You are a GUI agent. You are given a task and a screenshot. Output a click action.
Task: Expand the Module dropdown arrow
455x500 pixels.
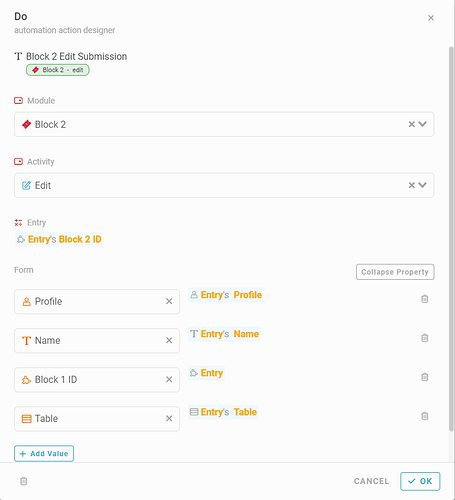423,124
